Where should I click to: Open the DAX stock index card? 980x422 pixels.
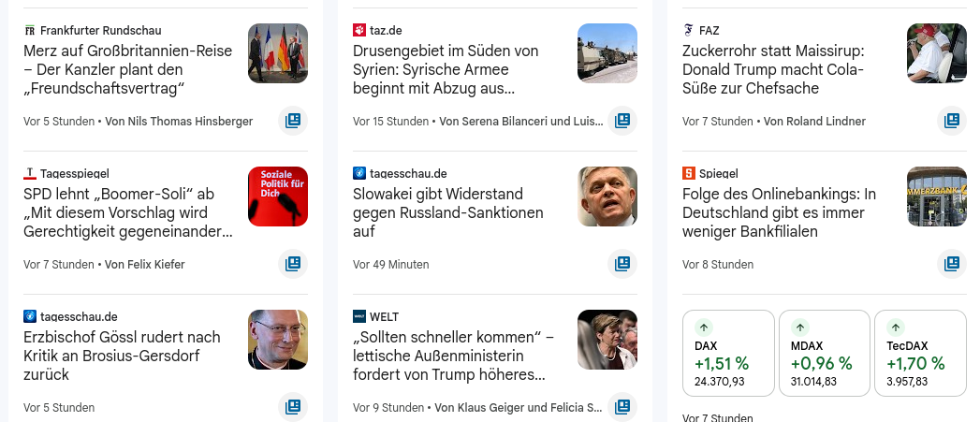(x=729, y=354)
